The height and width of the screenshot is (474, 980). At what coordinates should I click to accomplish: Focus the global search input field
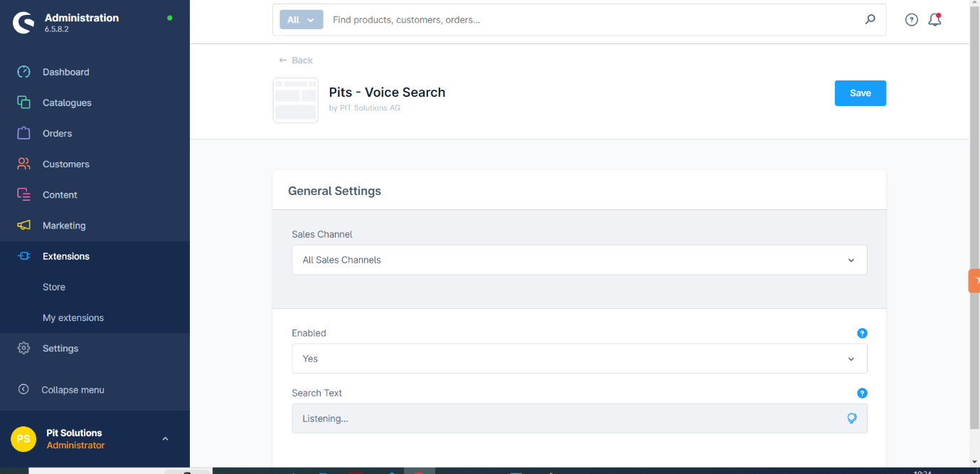(x=590, y=20)
